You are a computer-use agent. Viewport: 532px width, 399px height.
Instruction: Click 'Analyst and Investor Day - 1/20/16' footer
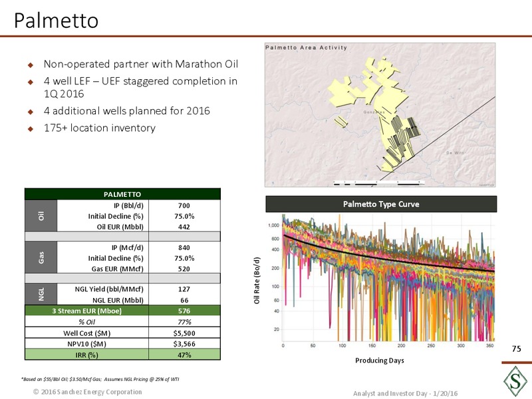coord(405,393)
